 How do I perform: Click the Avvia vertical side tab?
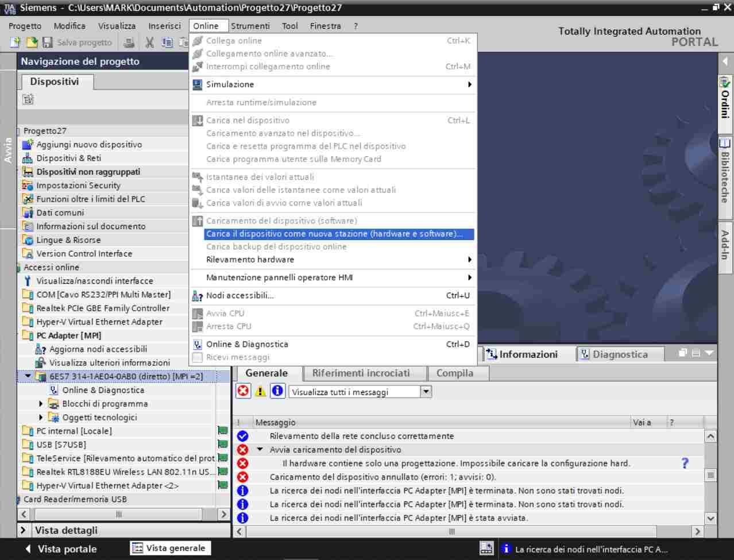pyautogui.click(x=8, y=150)
